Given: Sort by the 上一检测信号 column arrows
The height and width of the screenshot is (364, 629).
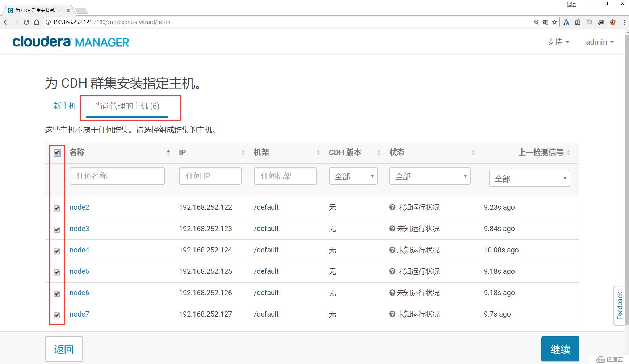Looking at the screenshot, I should [569, 152].
